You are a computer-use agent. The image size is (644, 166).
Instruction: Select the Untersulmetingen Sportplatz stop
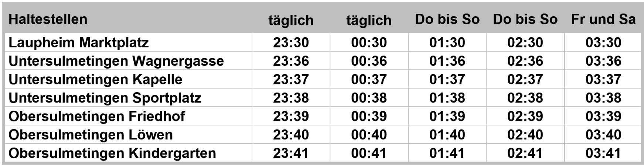coord(105,98)
